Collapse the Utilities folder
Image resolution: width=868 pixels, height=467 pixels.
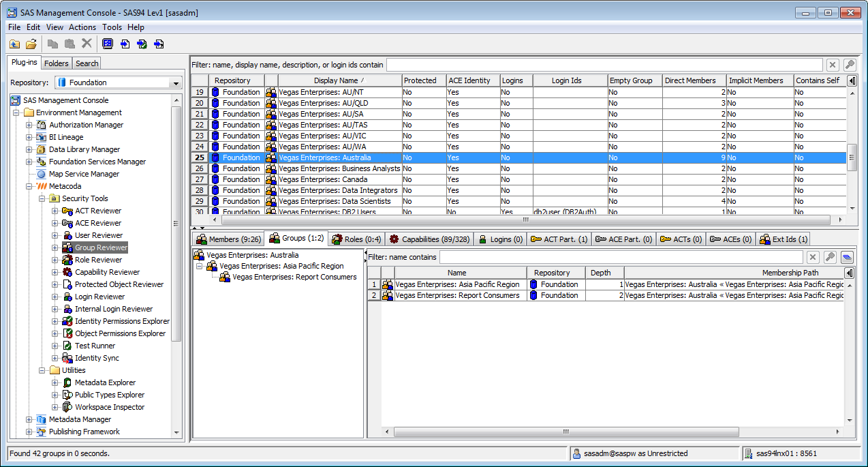[x=42, y=370]
